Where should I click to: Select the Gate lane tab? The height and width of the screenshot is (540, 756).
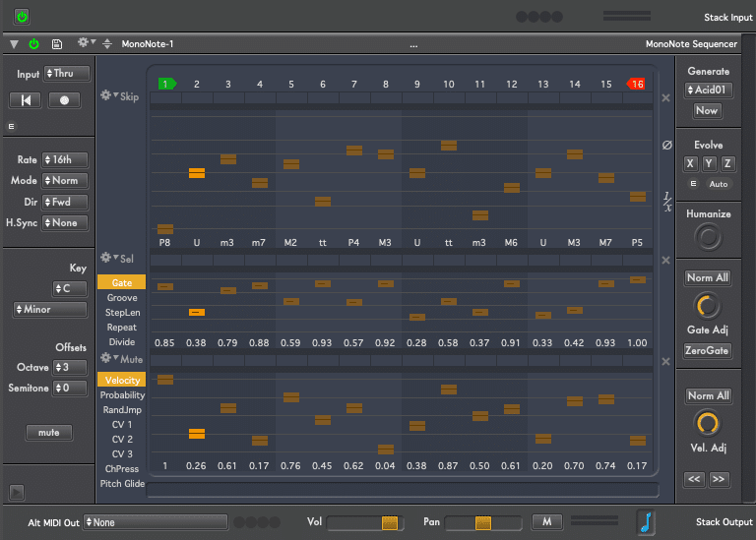[121, 282]
